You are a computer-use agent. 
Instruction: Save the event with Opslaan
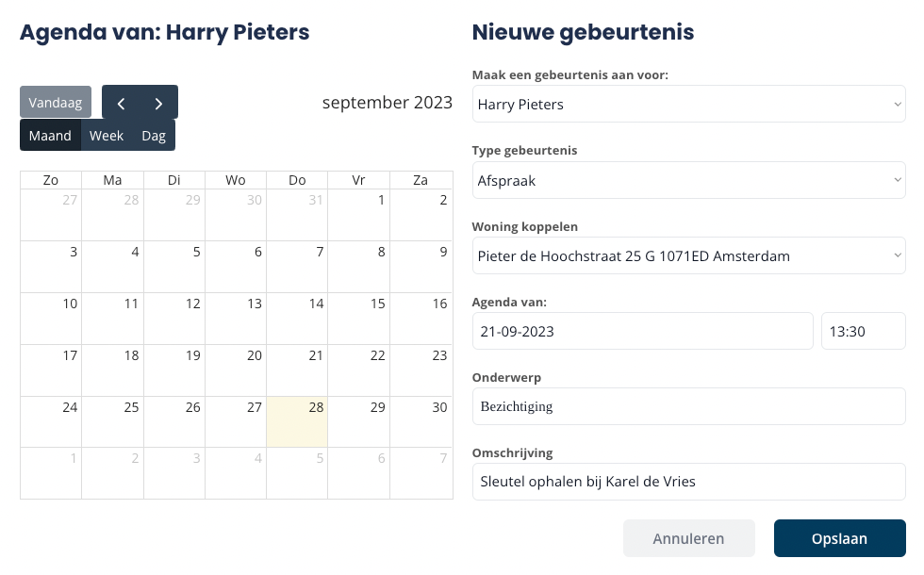click(840, 538)
